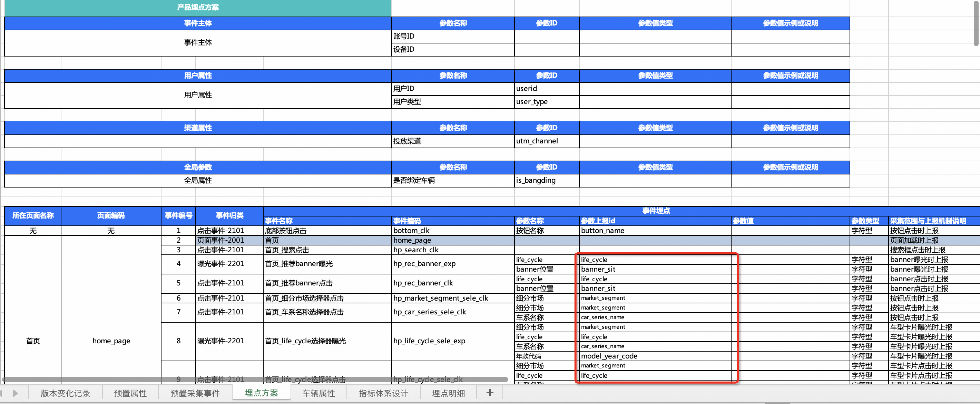This screenshot has width=980, height=404.
Task: Click the bottom_clk cell
Action: (453, 231)
